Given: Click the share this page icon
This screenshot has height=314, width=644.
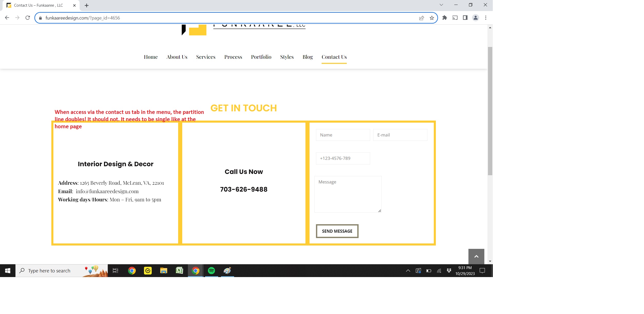Looking at the screenshot, I should pos(421,18).
